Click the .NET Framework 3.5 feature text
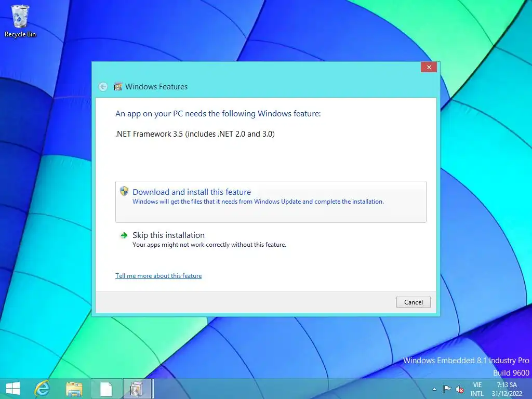Screen dimensions: 532x399 click(x=195, y=134)
